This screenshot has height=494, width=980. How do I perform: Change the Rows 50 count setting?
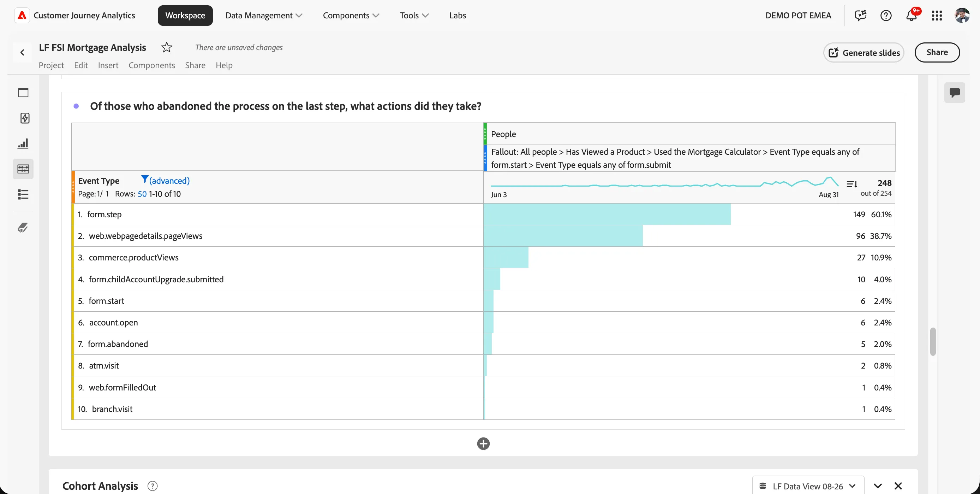(x=142, y=194)
